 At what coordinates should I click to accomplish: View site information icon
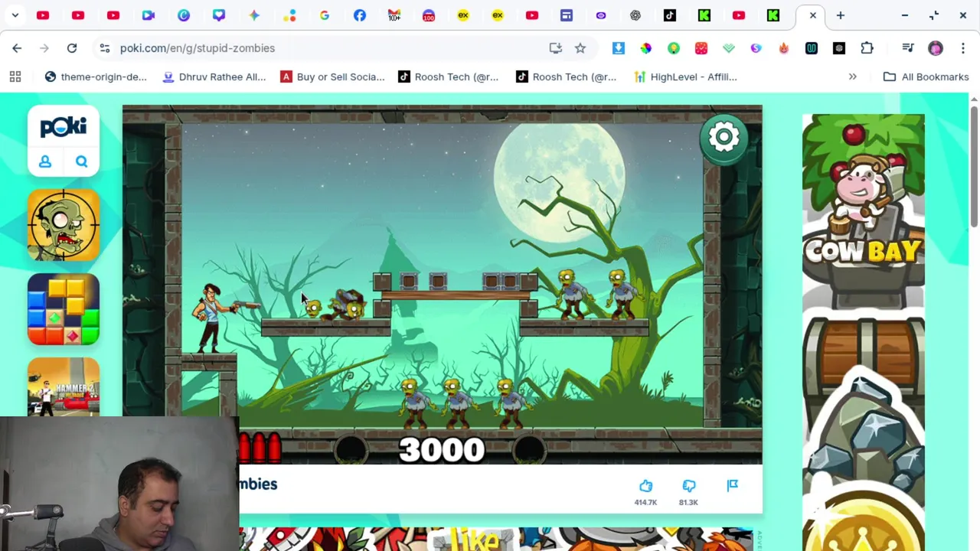pos(104,48)
